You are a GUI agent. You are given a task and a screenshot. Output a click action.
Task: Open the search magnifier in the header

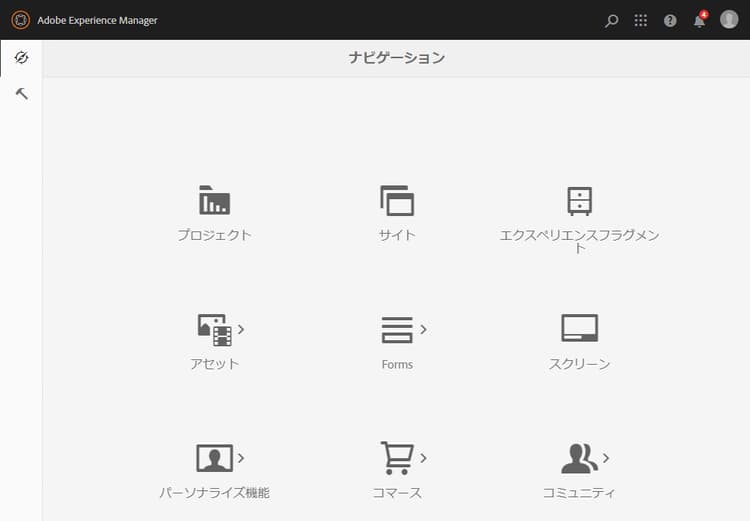(611, 21)
